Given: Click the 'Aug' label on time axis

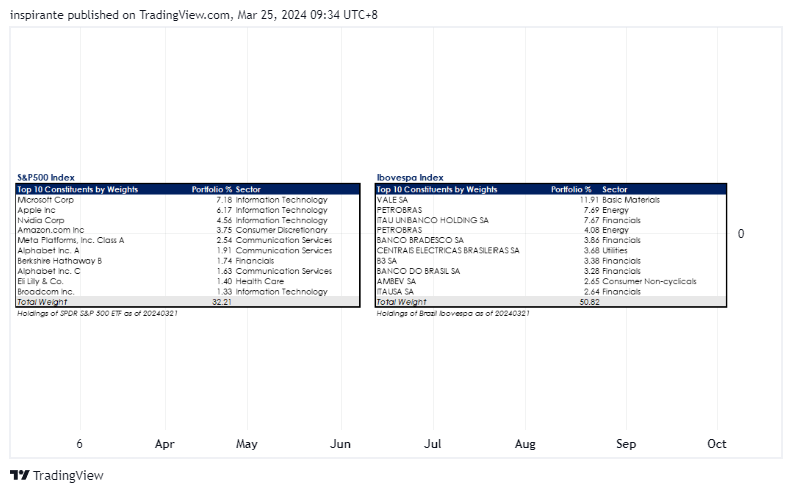Looking at the screenshot, I should pyautogui.click(x=525, y=443).
